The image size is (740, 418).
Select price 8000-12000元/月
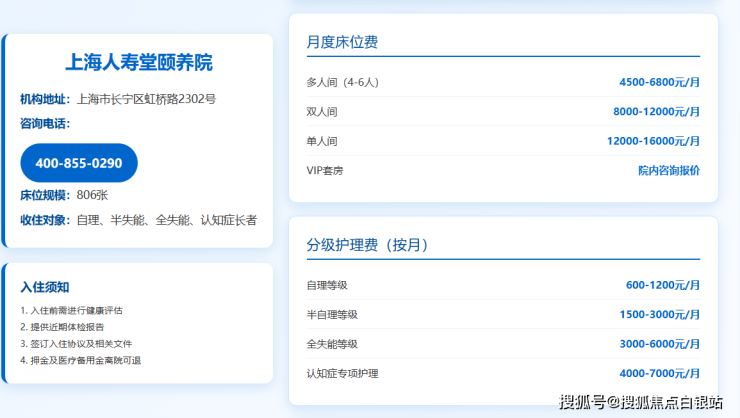coord(656,112)
